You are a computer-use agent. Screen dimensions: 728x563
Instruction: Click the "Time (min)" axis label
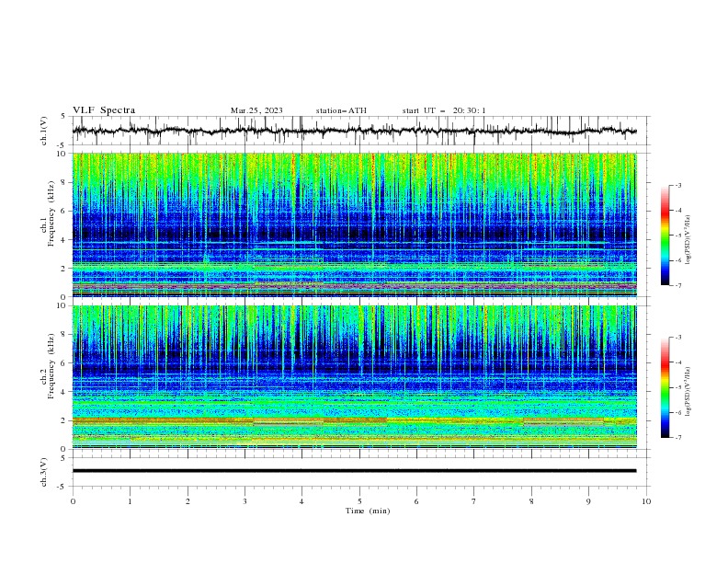(x=368, y=511)
